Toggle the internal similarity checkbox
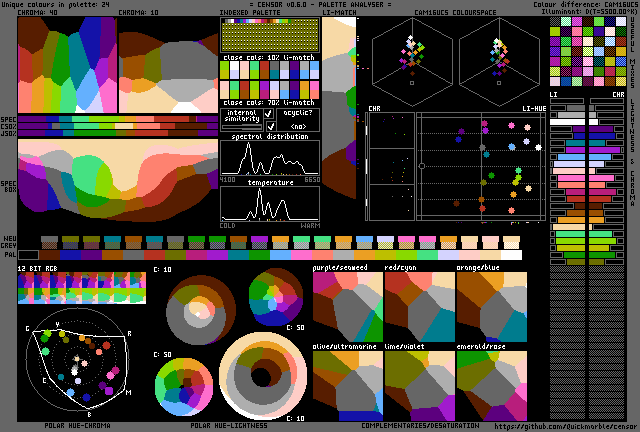The height and width of the screenshot is (432, 640). [x=268, y=115]
